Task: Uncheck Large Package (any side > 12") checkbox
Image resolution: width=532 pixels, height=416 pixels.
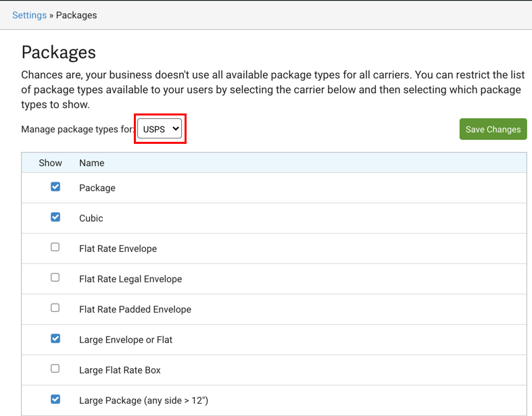Action: [x=55, y=399]
